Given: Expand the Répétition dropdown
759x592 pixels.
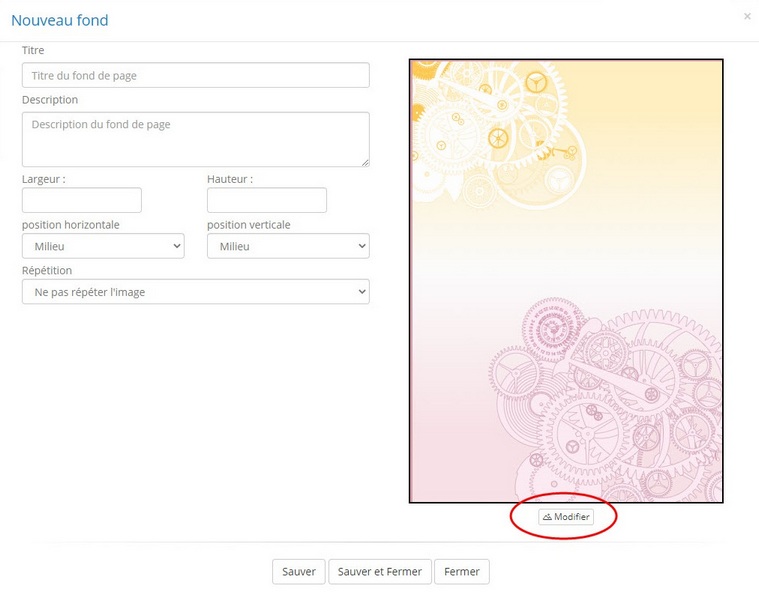Looking at the screenshot, I should click(x=196, y=291).
